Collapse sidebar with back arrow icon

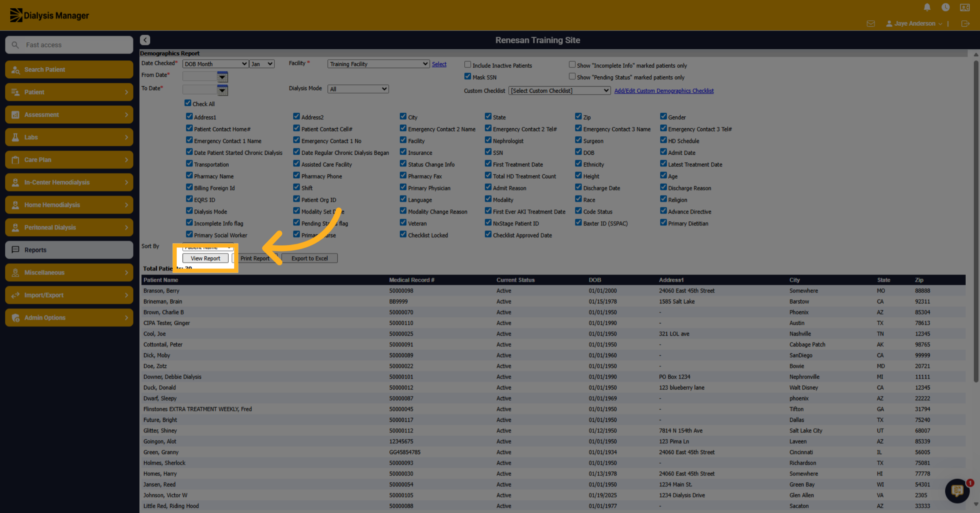coord(145,40)
